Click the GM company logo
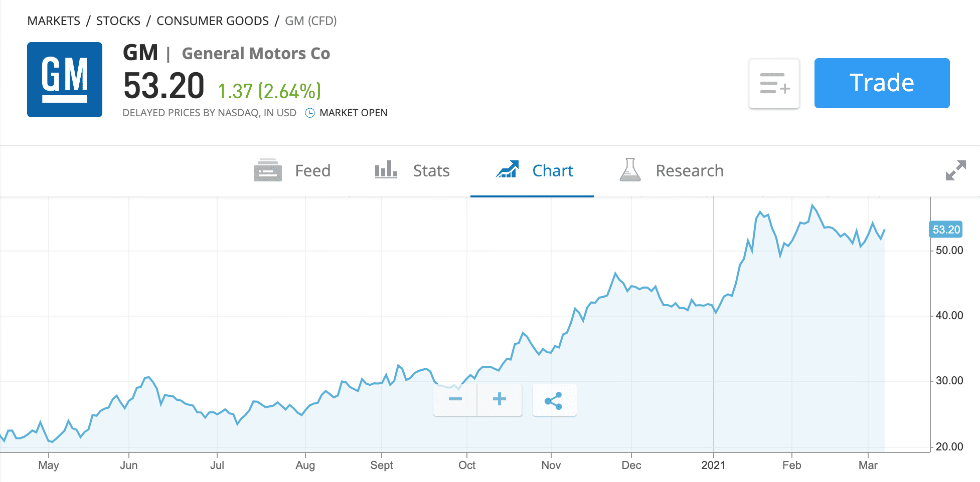Image resolution: width=980 pixels, height=482 pixels. 65,80
